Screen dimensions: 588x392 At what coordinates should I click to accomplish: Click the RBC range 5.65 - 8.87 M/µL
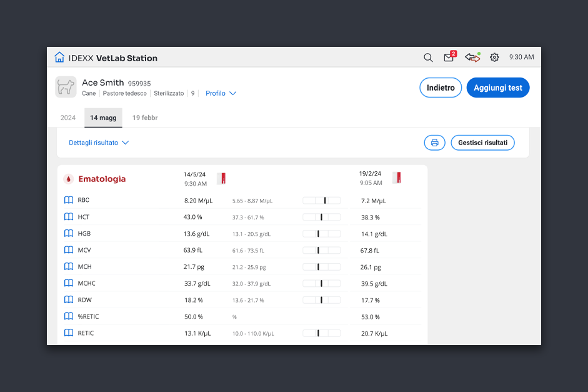pyautogui.click(x=252, y=201)
